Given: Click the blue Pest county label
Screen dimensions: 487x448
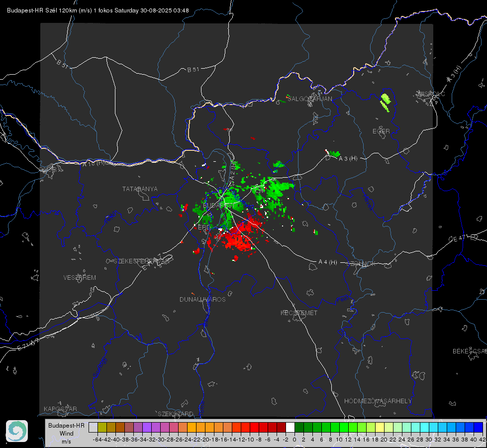Looking at the screenshot, I should point(343,299).
